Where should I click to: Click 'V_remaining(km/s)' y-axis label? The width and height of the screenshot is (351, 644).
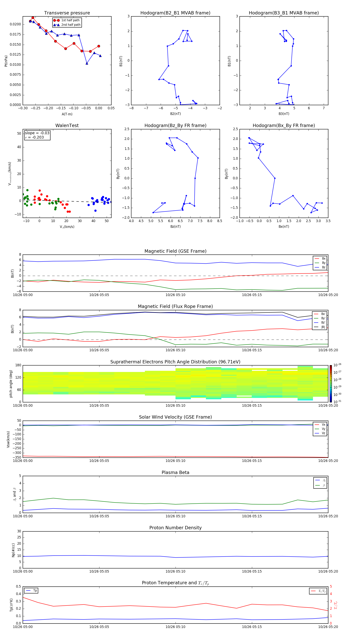click(10, 173)
